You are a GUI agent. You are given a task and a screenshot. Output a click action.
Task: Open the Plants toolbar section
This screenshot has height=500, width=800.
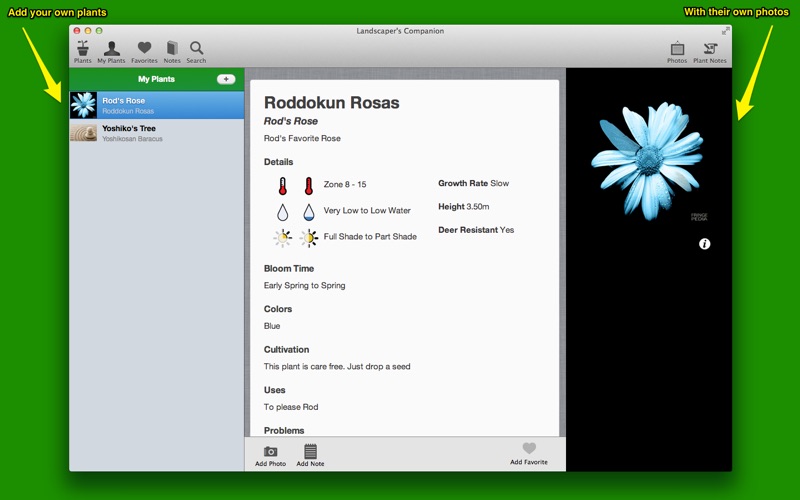(83, 52)
